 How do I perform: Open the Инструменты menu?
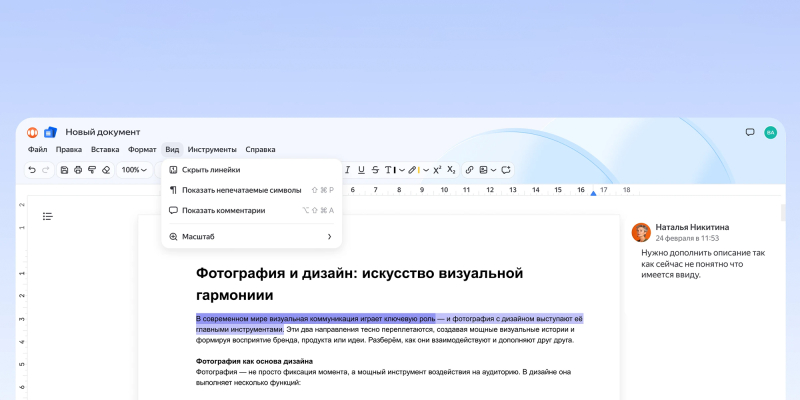212,149
